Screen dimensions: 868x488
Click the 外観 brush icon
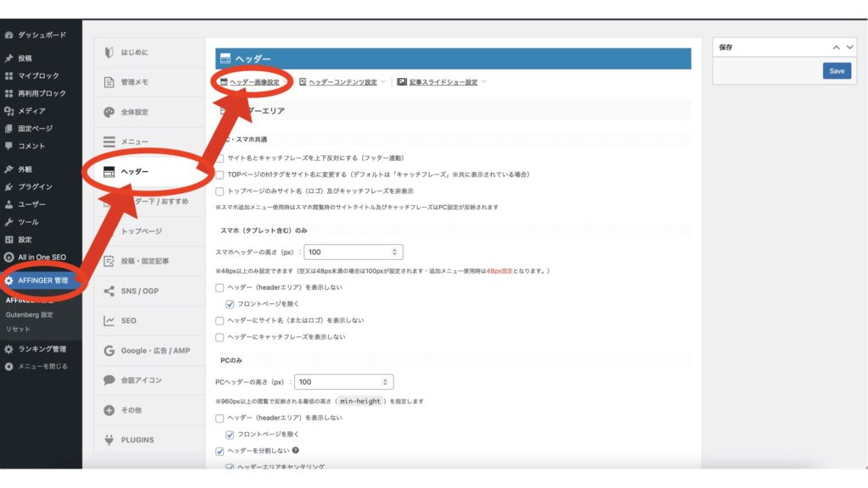point(8,169)
